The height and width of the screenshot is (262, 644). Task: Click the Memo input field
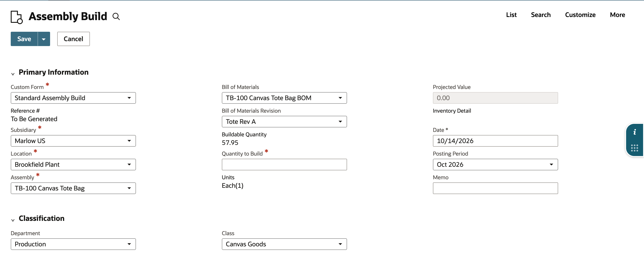coord(495,188)
